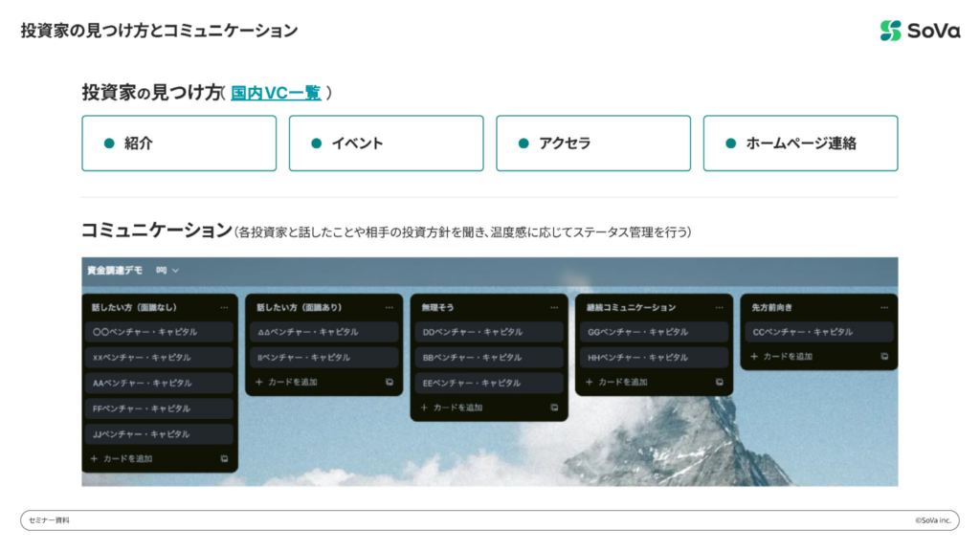Open the menu for 話したい方（面識あり） list
Image resolution: width=980 pixels, height=551 pixels.
(x=389, y=308)
